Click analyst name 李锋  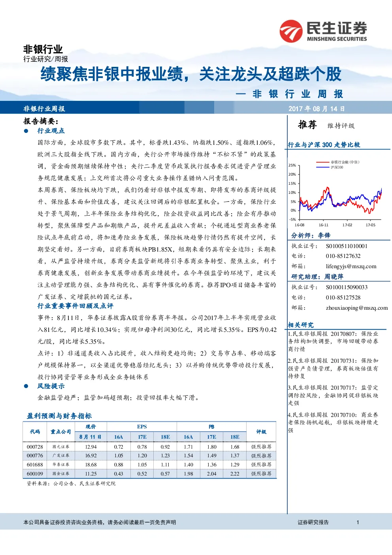(324, 235)
